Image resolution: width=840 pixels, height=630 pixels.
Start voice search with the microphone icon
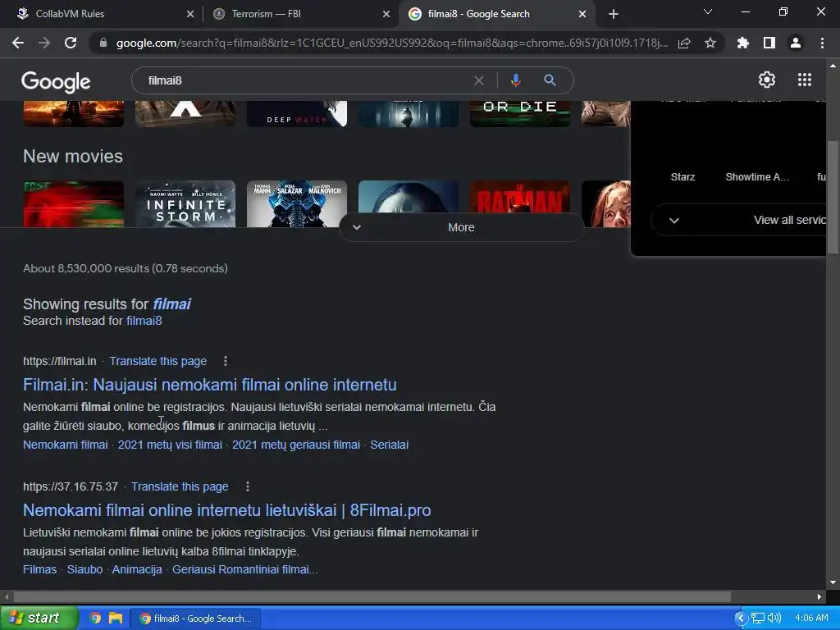[x=515, y=80]
